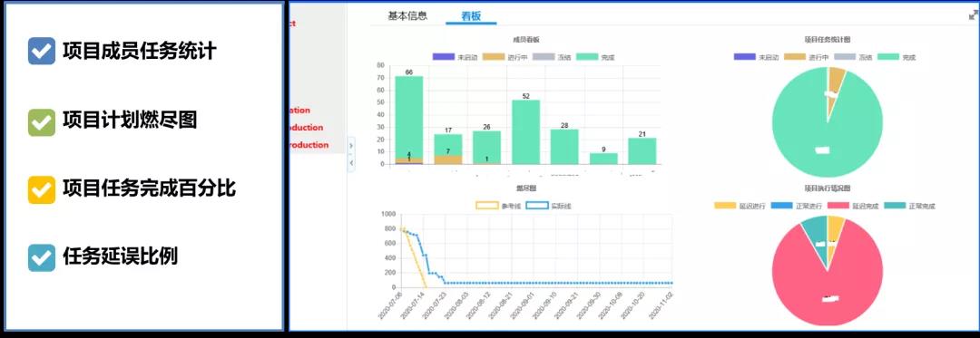This screenshot has width=980, height=338.
Task: Toggle the 实际线 legend in burndown chart
Action: tap(548, 205)
